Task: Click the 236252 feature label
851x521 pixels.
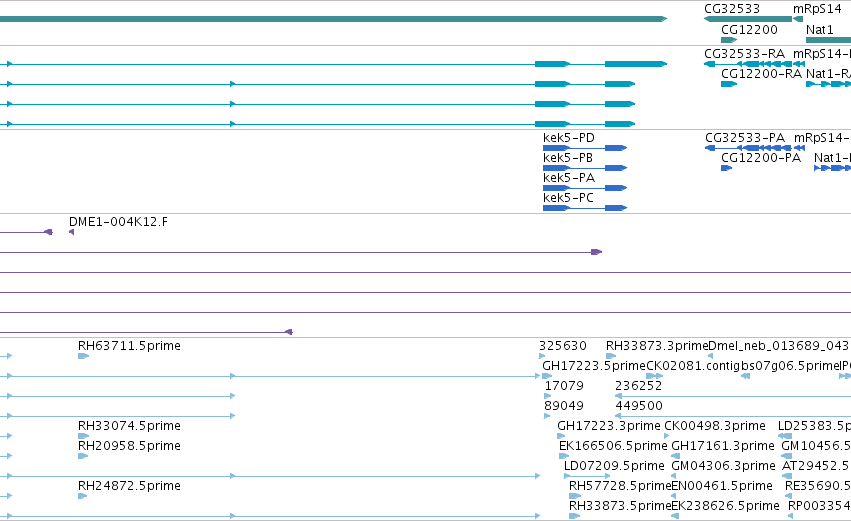Action: [639, 386]
